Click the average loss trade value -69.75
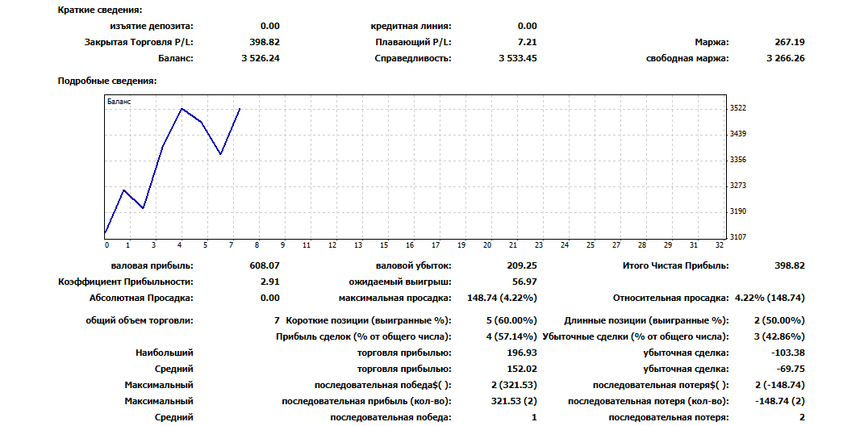 coord(791,369)
